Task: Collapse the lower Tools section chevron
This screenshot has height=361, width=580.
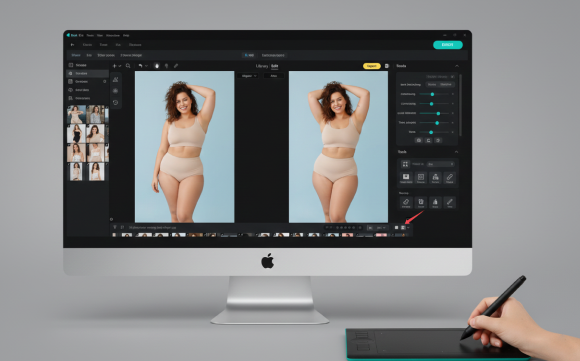Action: click(456, 152)
